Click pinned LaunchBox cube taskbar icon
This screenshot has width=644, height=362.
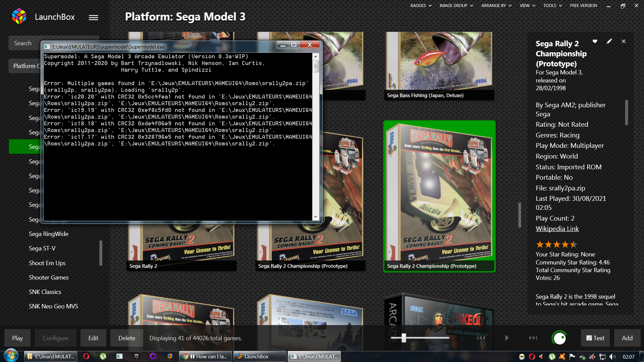click(170, 356)
